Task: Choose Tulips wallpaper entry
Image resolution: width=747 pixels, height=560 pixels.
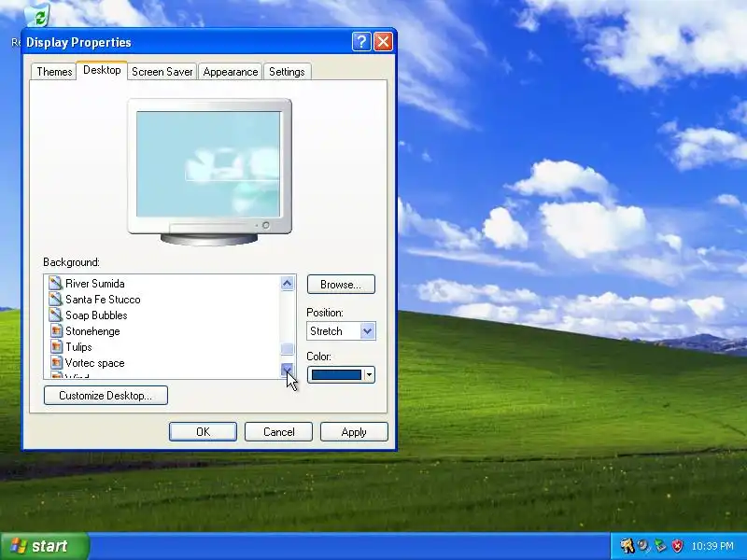Action: click(x=78, y=346)
